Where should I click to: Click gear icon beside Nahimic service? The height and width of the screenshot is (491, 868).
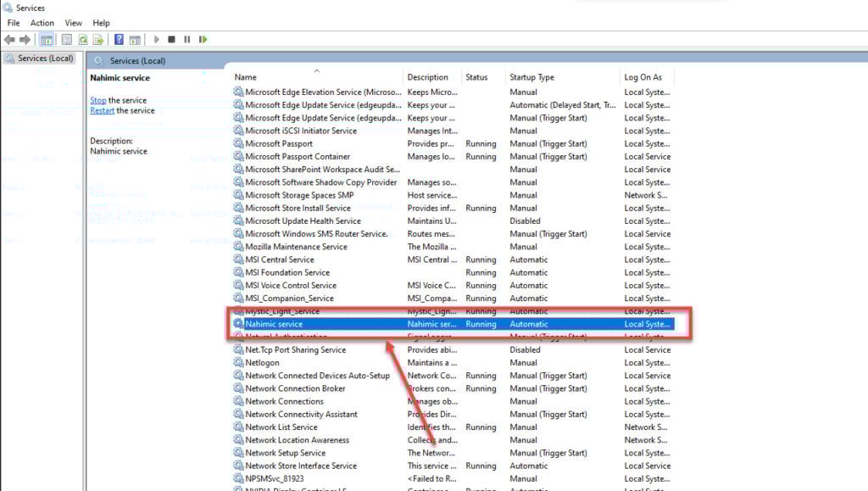238,324
